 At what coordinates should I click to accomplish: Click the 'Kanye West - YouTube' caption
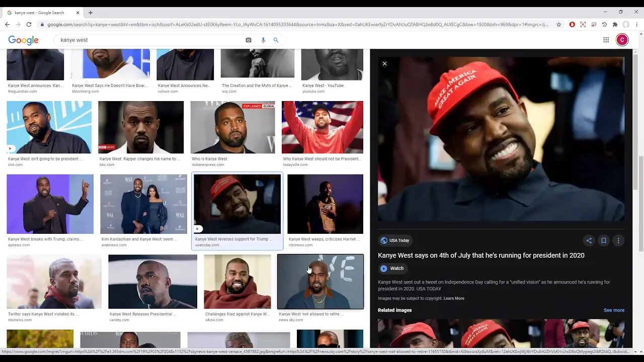click(323, 85)
